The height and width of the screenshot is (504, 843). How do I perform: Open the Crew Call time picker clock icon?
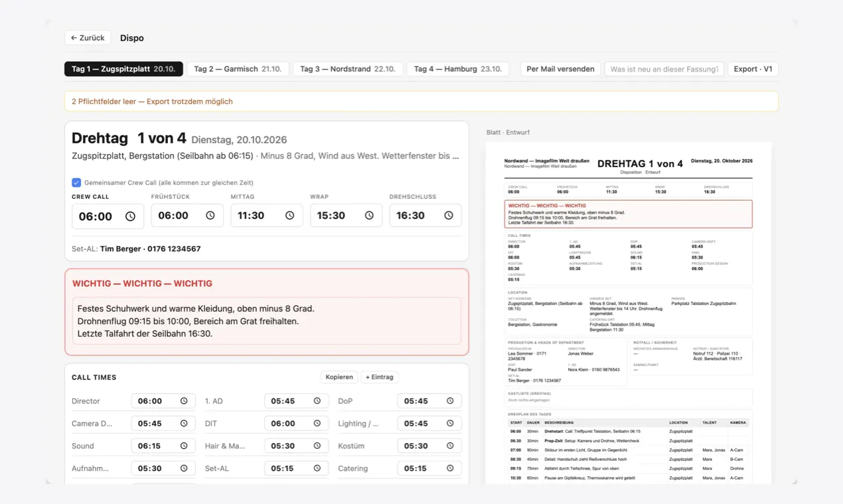point(130,216)
